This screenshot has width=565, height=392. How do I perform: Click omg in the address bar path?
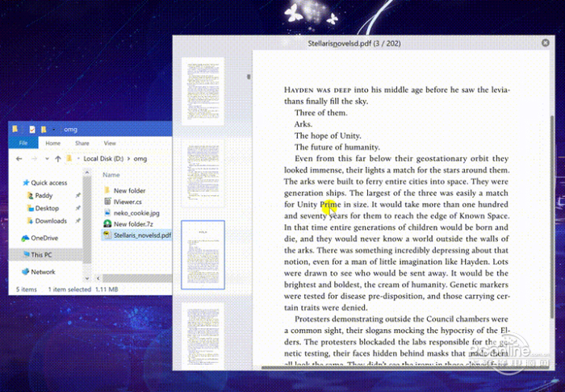click(140, 159)
